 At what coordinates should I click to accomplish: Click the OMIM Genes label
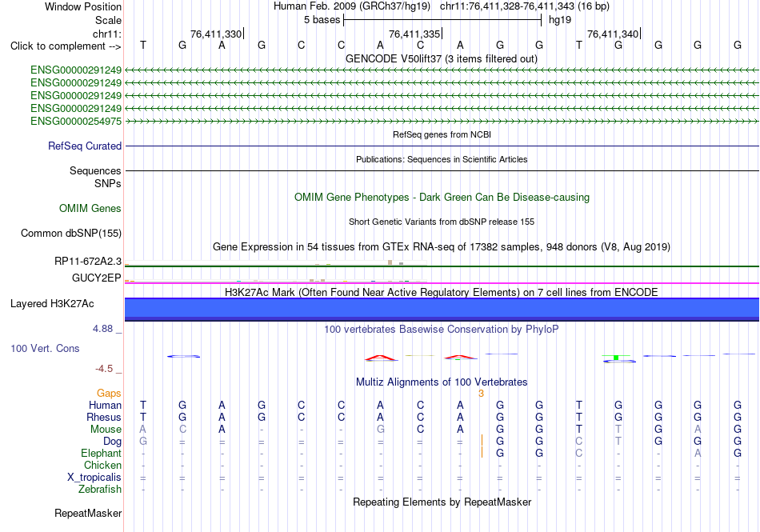click(x=90, y=208)
